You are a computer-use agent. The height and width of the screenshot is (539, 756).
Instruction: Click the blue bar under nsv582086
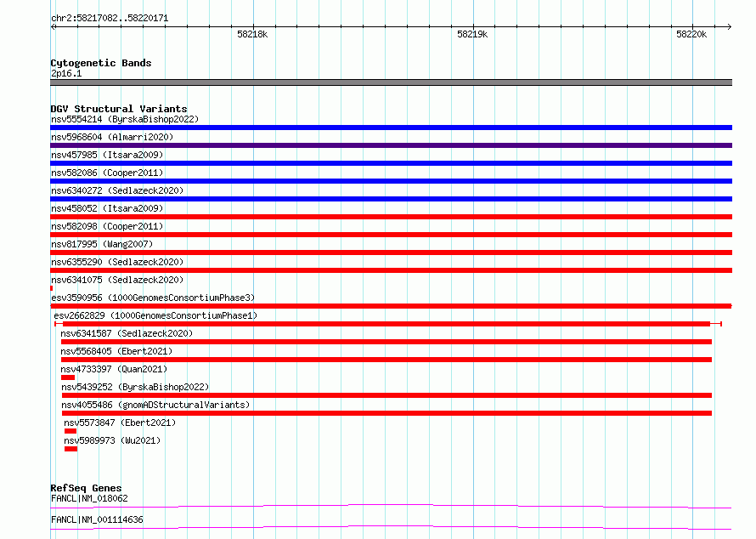pos(391,181)
